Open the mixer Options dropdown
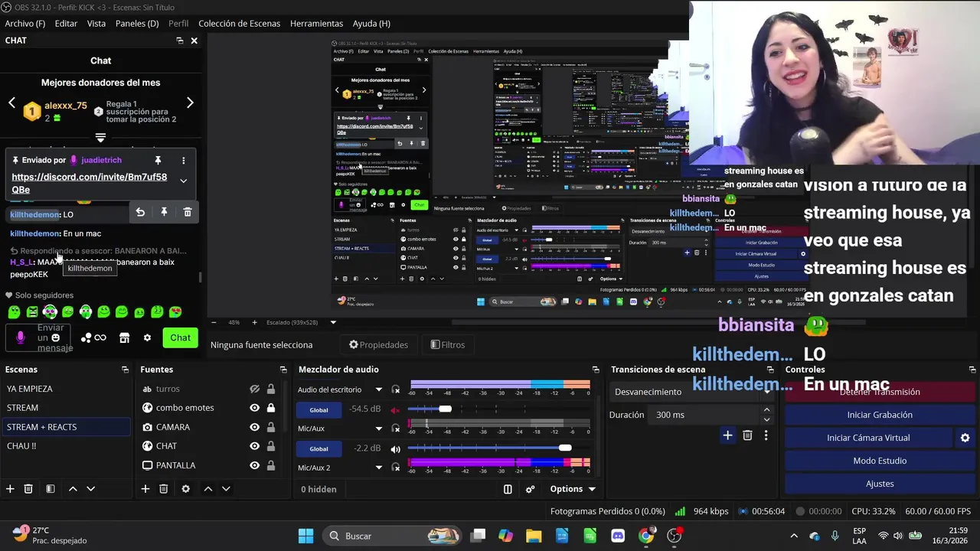This screenshot has height=551, width=980. pyautogui.click(x=573, y=489)
